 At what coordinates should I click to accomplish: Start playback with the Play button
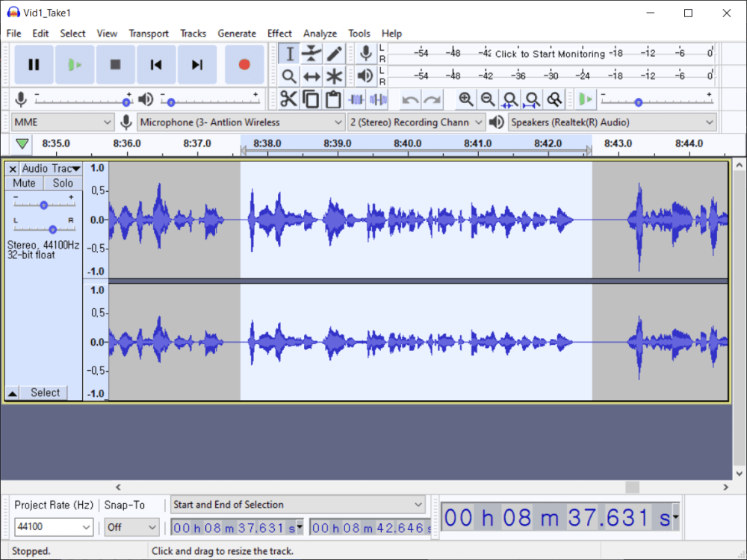74,64
